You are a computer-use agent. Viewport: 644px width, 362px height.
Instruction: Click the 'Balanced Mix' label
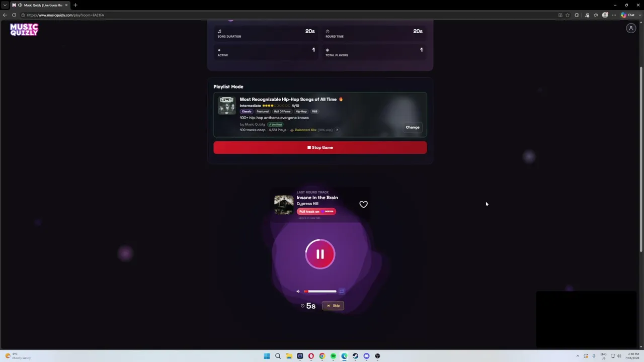click(305, 130)
